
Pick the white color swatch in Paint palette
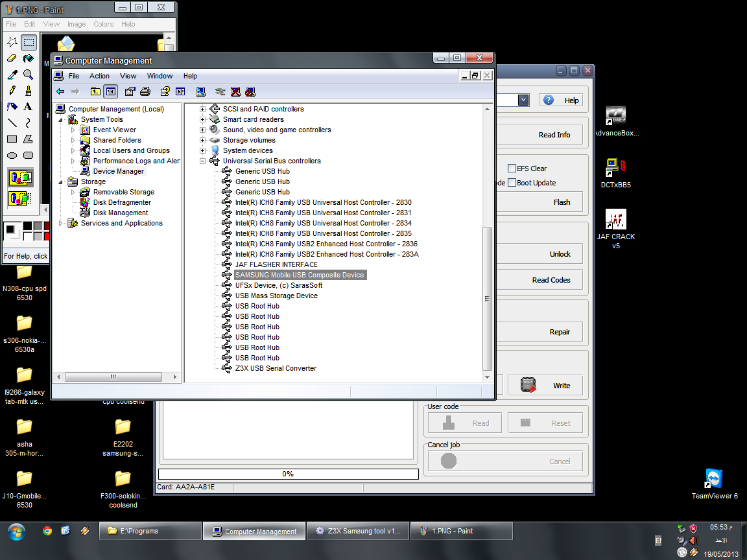click(x=28, y=236)
